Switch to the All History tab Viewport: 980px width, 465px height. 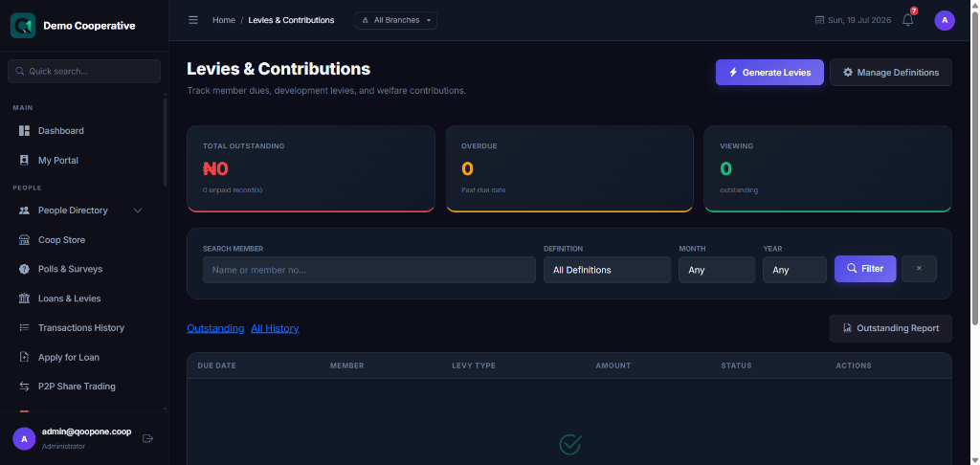(275, 328)
